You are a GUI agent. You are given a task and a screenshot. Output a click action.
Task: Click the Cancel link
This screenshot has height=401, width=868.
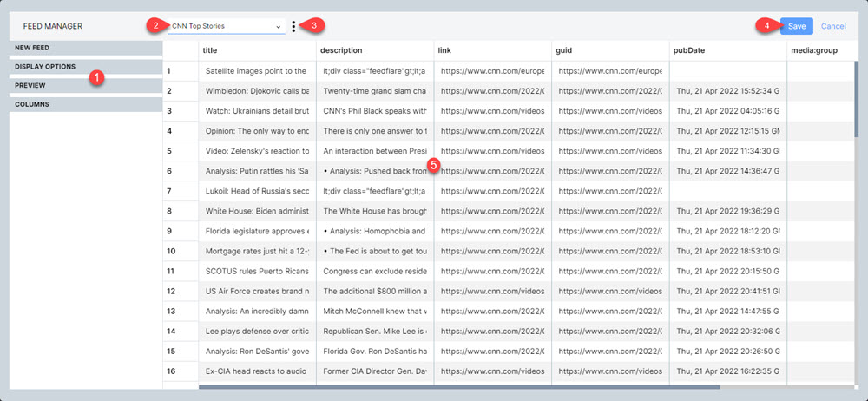[832, 26]
